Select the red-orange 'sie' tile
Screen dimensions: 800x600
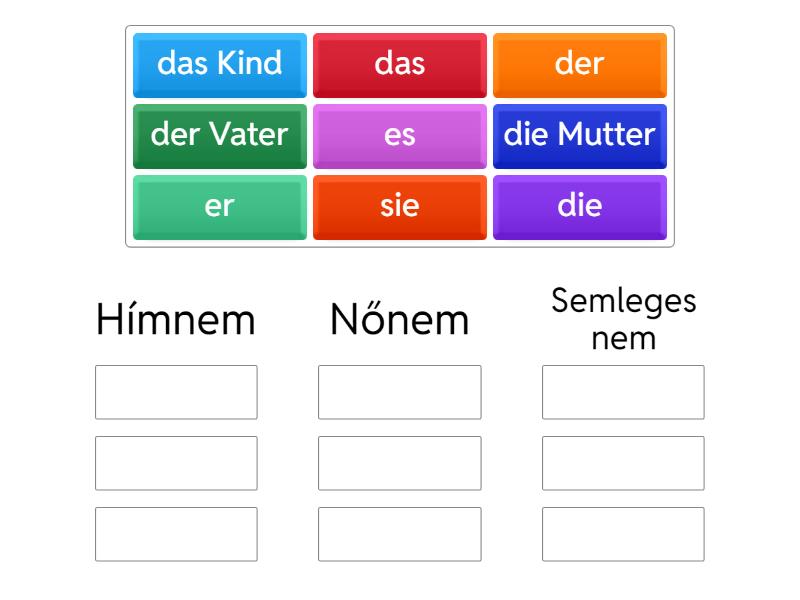(x=400, y=206)
